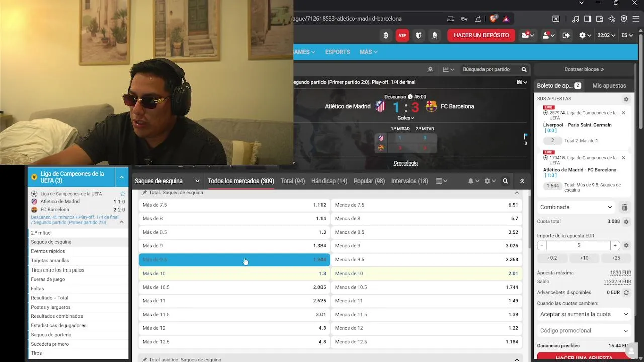Select the Menos de 9.5 odds 2.368
Viewport: 644px width, 362px height.
pos(426,260)
